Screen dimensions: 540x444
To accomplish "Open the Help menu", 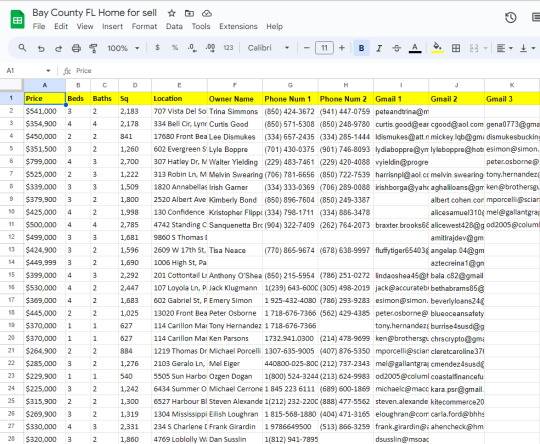I will pos(274,27).
